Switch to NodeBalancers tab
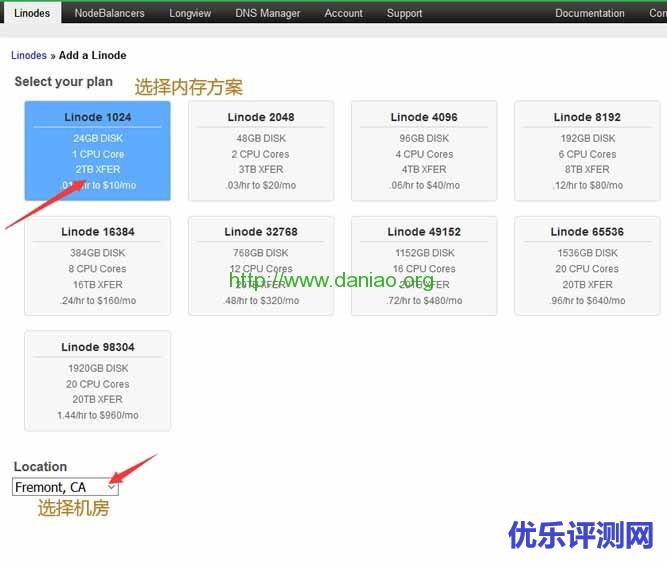This screenshot has width=667, height=562. click(x=109, y=13)
